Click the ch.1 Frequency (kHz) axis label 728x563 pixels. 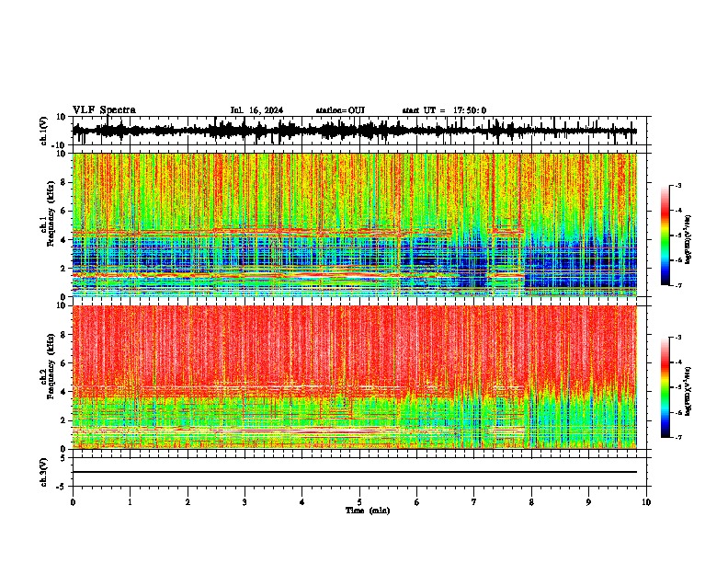(48, 213)
